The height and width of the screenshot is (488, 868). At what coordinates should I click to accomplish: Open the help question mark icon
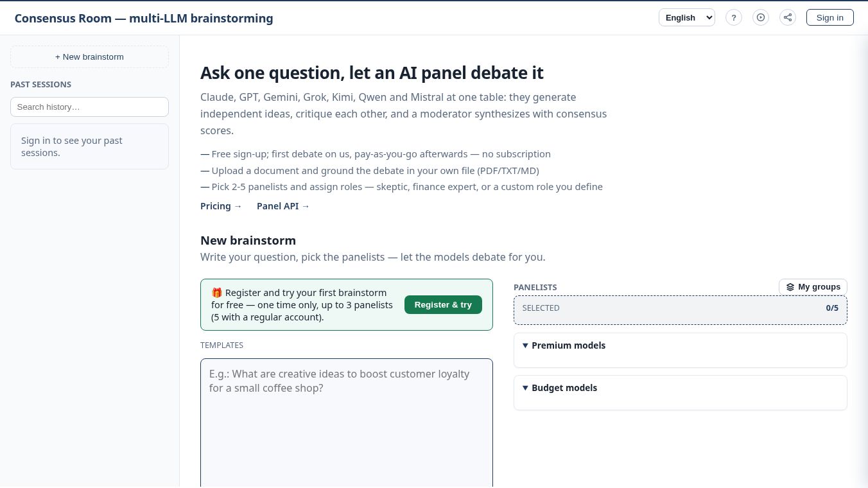click(734, 18)
